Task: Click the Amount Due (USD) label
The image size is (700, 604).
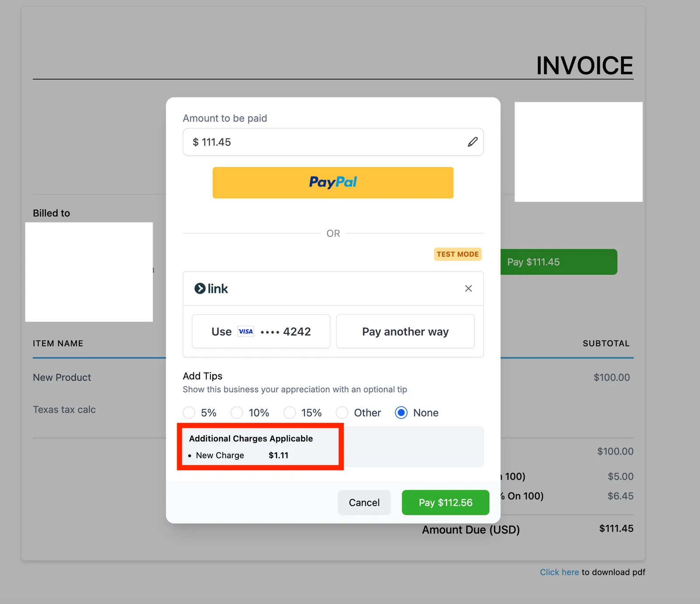Action: (471, 530)
